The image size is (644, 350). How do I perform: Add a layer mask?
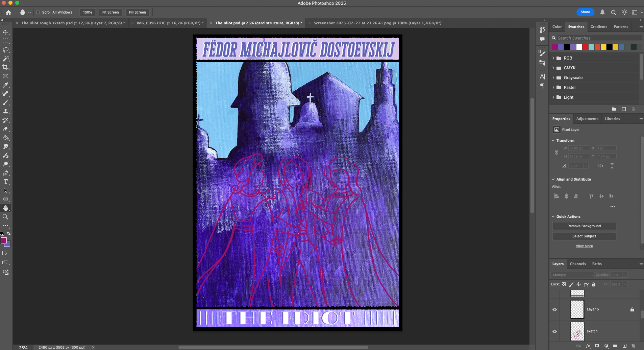597,346
